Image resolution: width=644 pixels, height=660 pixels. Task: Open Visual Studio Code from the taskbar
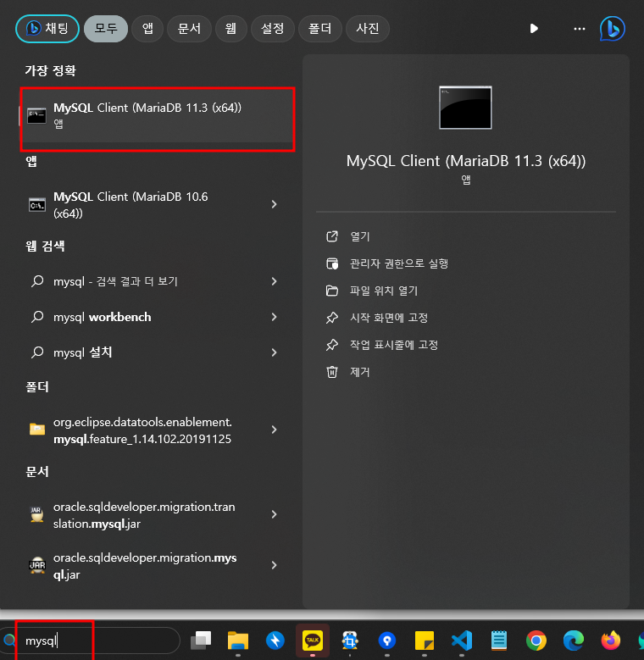click(462, 641)
